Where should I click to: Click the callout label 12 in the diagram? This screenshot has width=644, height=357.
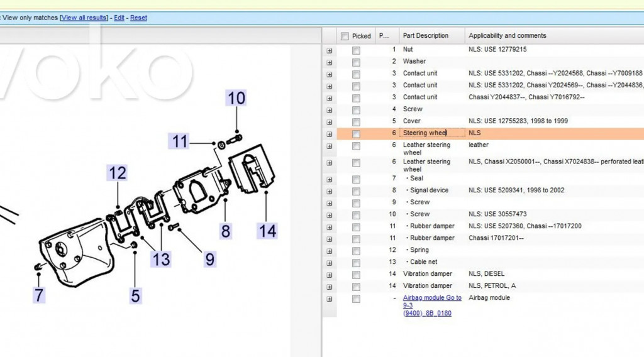(117, 173)
